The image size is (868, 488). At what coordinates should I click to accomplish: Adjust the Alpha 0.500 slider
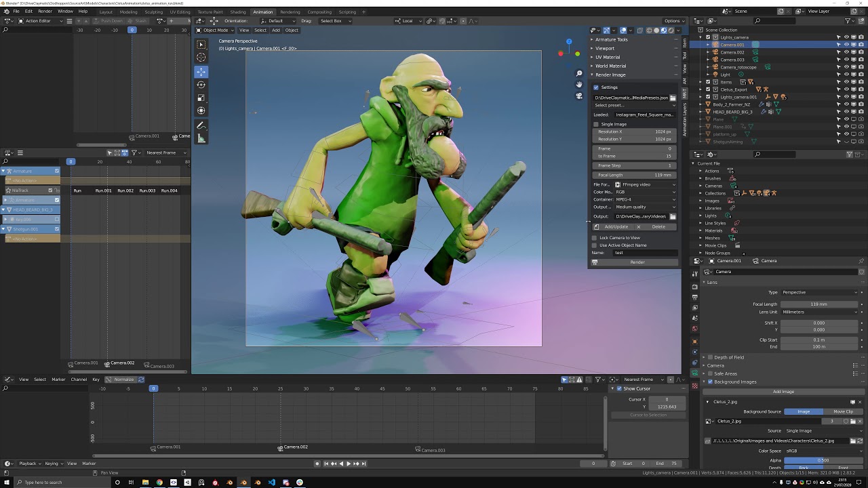823,460
